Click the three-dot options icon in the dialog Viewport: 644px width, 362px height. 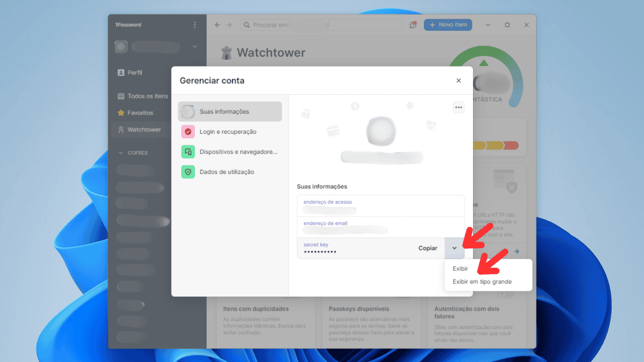pos(458,107)
